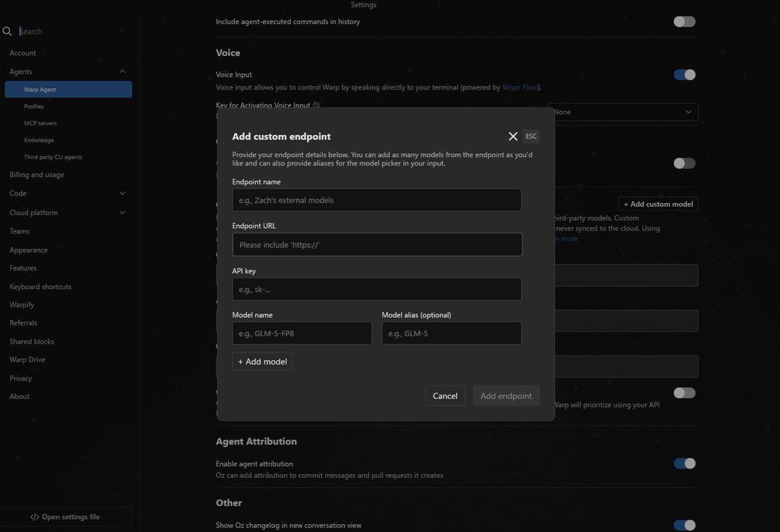This screenshot has width=780, height=532.
Task: Click the ESC badge in dialog header
Action: click(531, 136)
